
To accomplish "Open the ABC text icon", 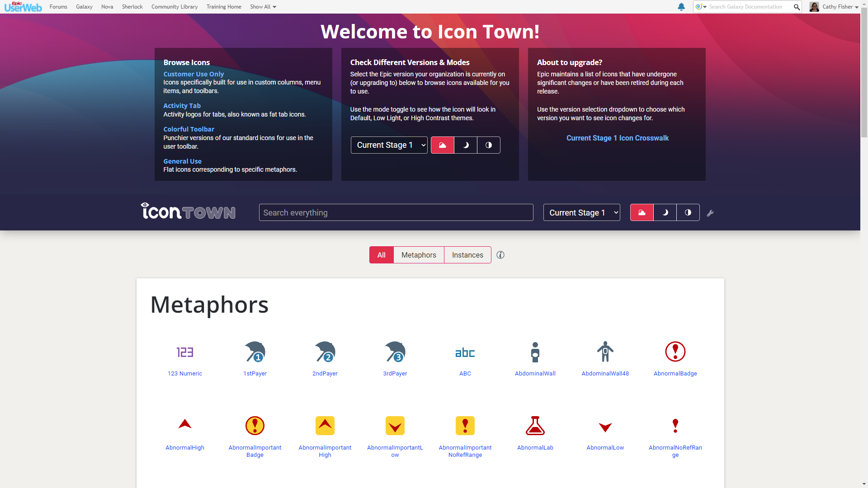I will pos(465,352).
